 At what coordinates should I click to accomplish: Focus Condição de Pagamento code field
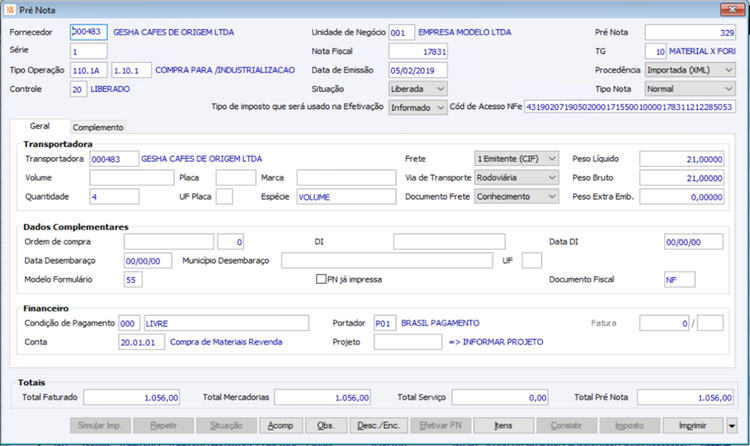[x=129, y=323]
